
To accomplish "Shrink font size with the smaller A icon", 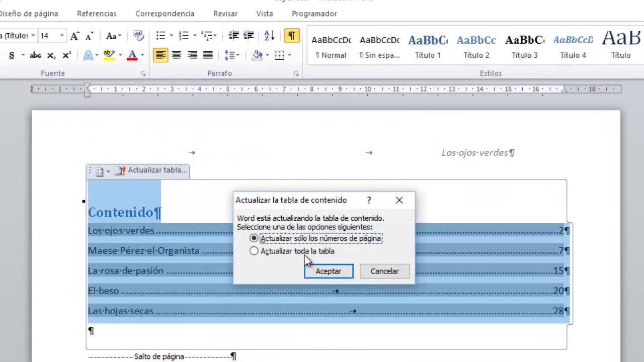I will (x=90, y=36).
